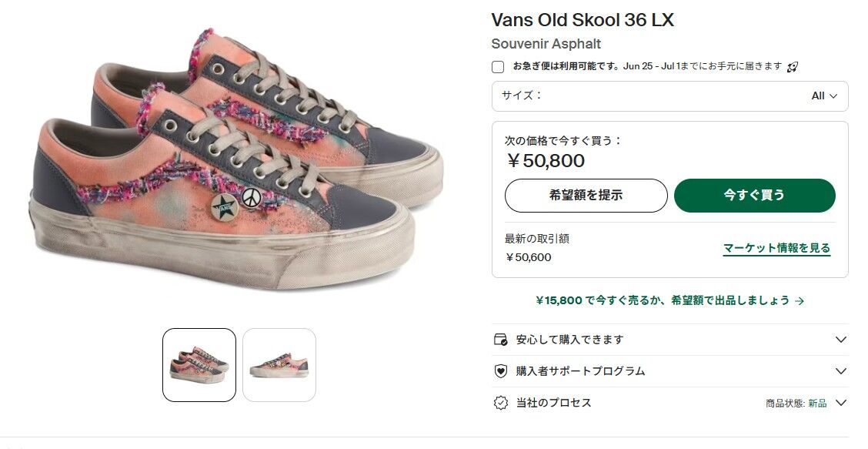The width and height of the screenshot is (868, 449).
Task: Click the ¥50,800 buy now price
Action: tap(546, 161)
